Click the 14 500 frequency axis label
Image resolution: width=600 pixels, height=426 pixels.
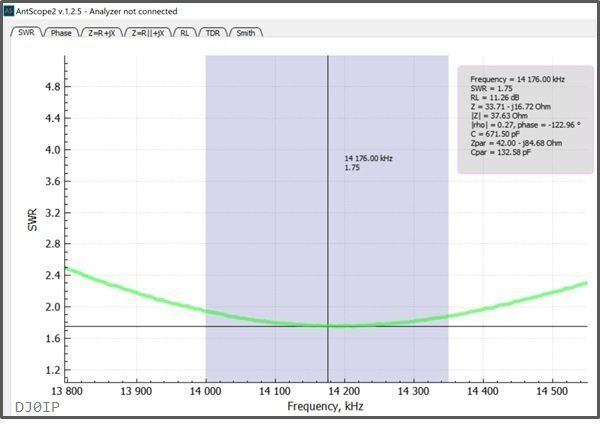pos(552,391)
